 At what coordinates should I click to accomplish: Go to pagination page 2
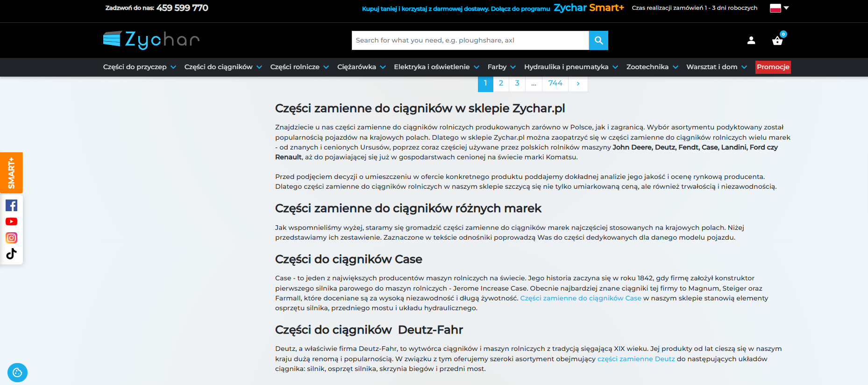click(x=501, y=83)
